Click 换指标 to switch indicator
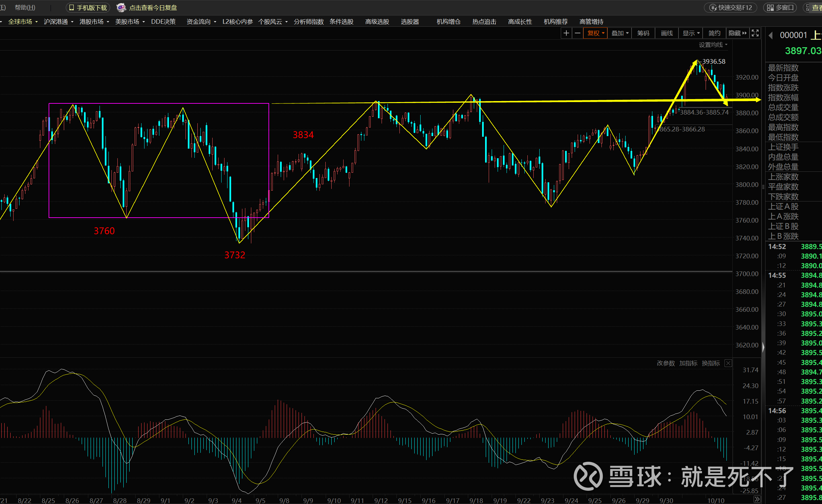 711,363
